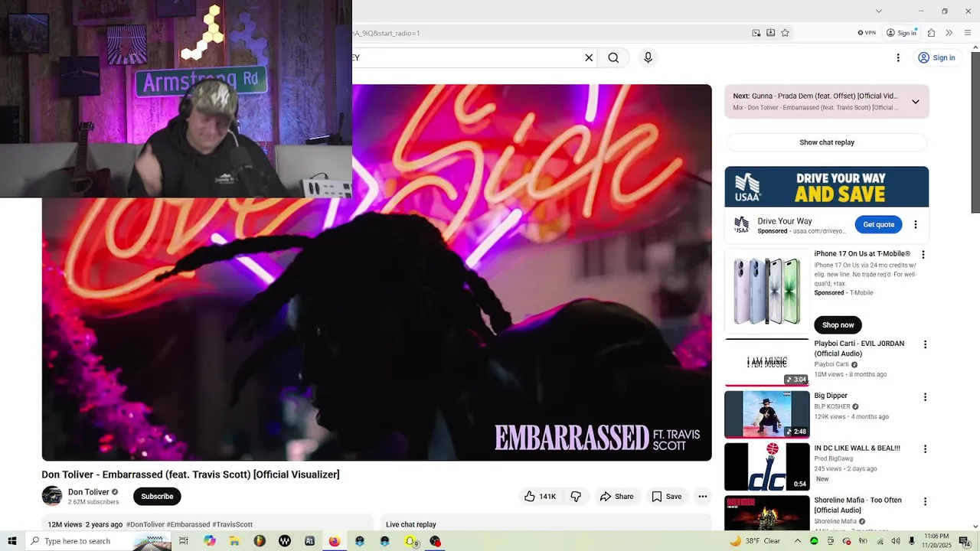Image resolution: width=980 pixels, height=551 pixels.
Task: Like the video with thumbs-up 141K
Action: point(540,497)
